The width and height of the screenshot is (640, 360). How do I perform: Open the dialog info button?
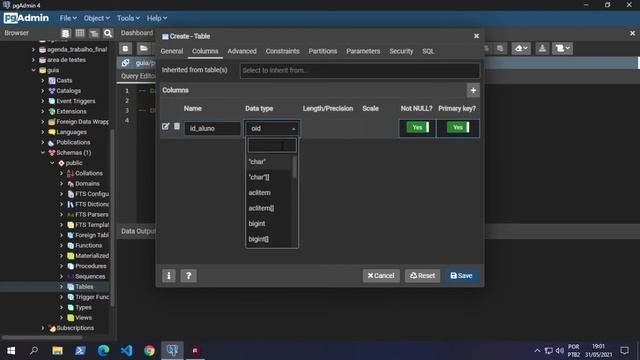(x=169, y=276)
